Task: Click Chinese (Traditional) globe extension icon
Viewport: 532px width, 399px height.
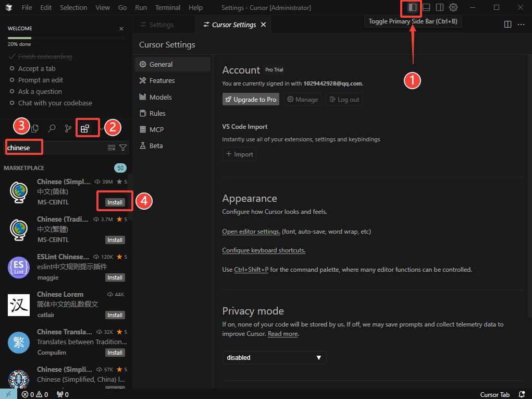Action: coord(19,229)
